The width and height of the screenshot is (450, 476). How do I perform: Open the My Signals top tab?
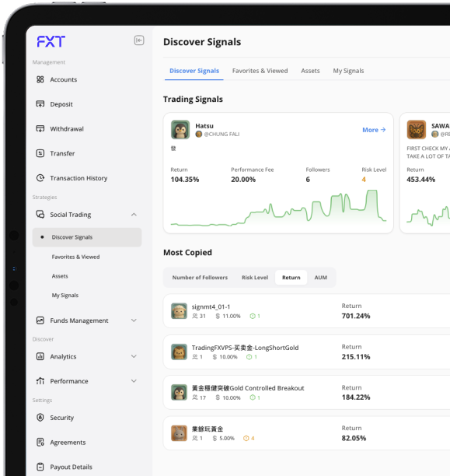[348, 71]
